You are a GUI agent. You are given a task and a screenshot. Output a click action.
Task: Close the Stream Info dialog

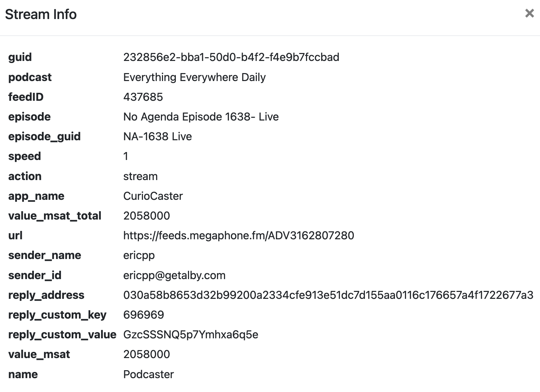coord(529,14)
